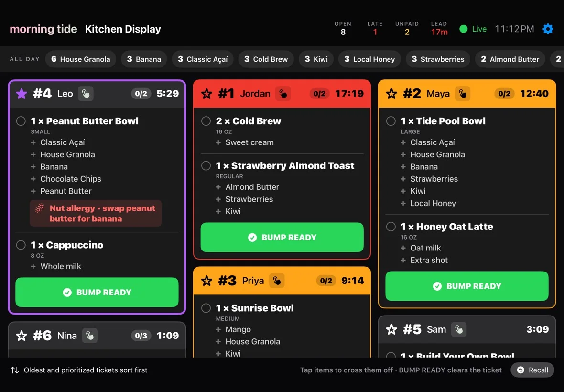564x392 pixels.
Task: Click the green Live status indicator
Action: 473,29
